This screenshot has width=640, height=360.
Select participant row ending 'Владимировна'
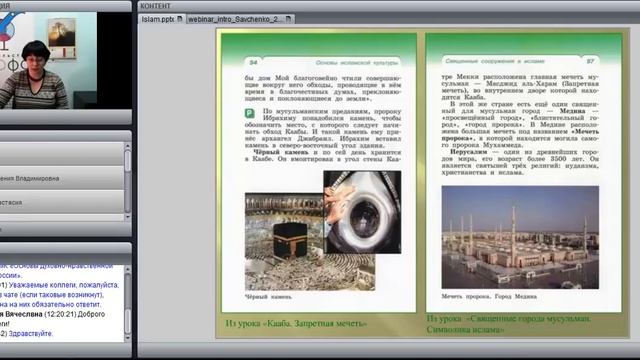tap(62, 178)
